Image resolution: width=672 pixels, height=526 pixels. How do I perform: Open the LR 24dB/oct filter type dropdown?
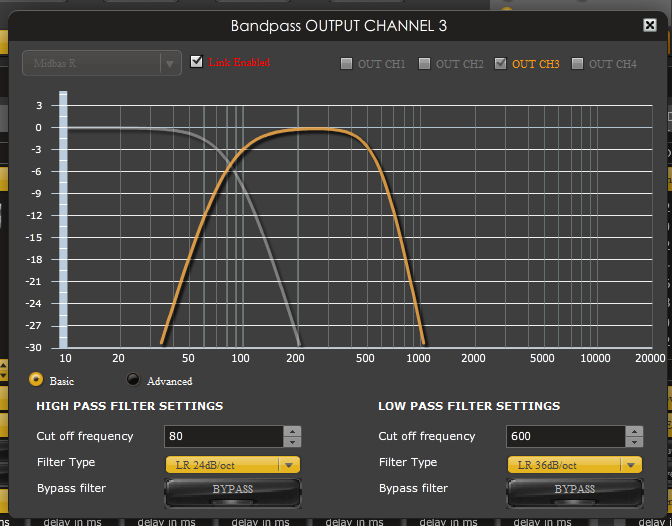point(233,465)
